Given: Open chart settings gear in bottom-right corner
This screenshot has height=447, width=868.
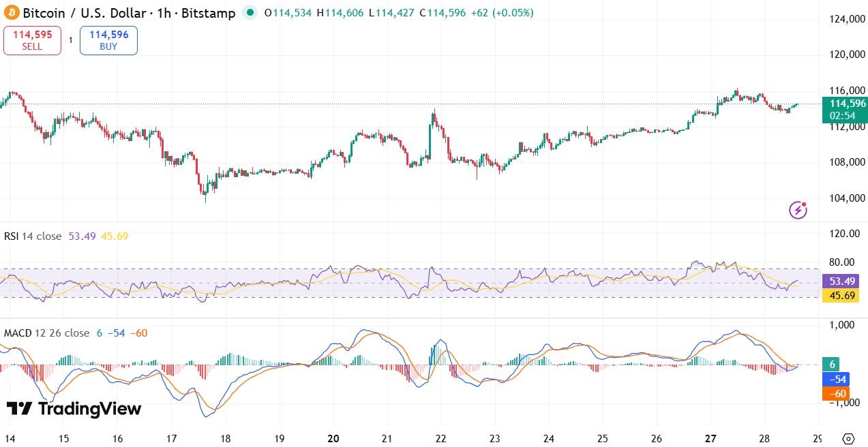Looking at the screenshot, I should pyautogui.click(x=848, y=438).
